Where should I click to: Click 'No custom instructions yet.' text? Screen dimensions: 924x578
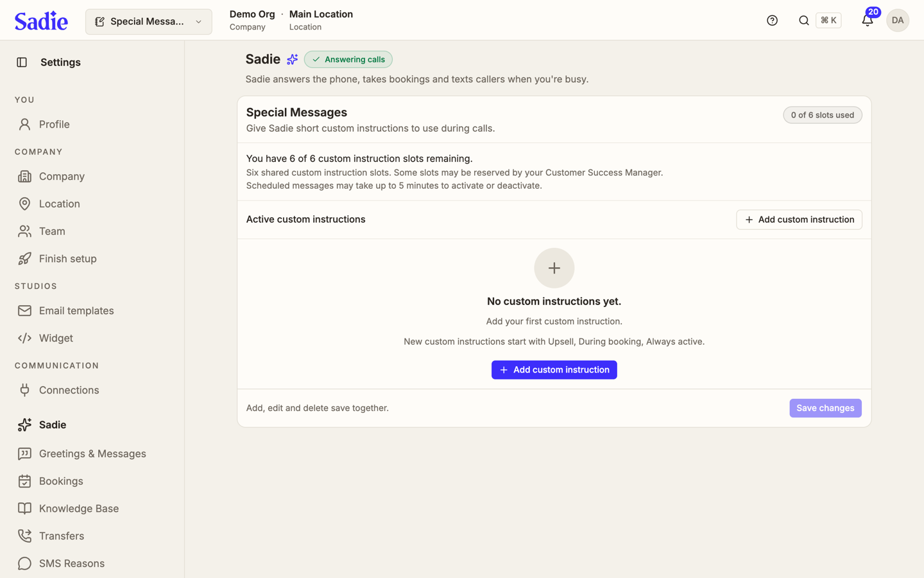click(x=554, y=301)
